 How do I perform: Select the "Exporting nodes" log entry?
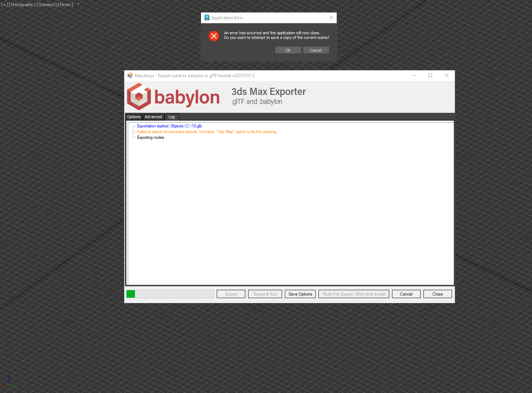point(151,137)
